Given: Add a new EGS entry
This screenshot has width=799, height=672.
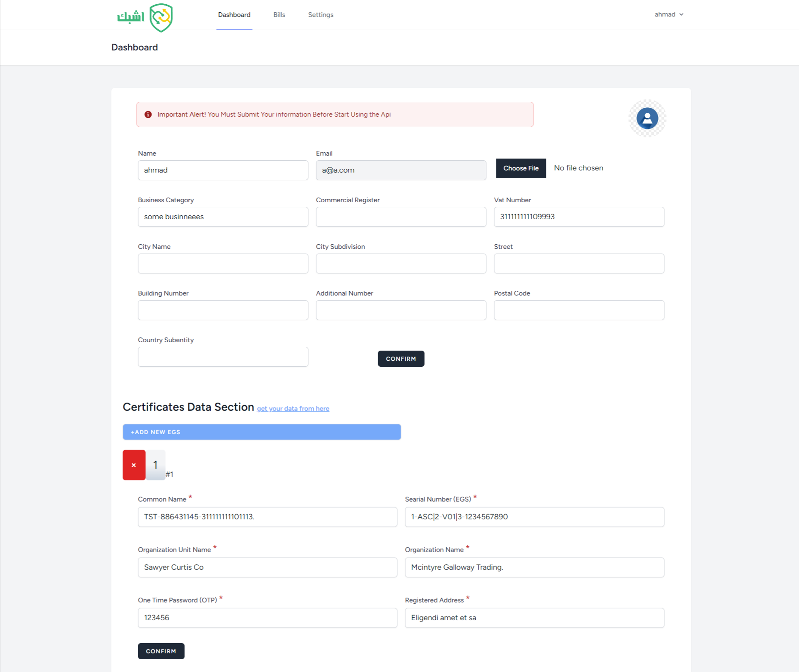Looking at the screenshot, I should click(x=262, y=432).
